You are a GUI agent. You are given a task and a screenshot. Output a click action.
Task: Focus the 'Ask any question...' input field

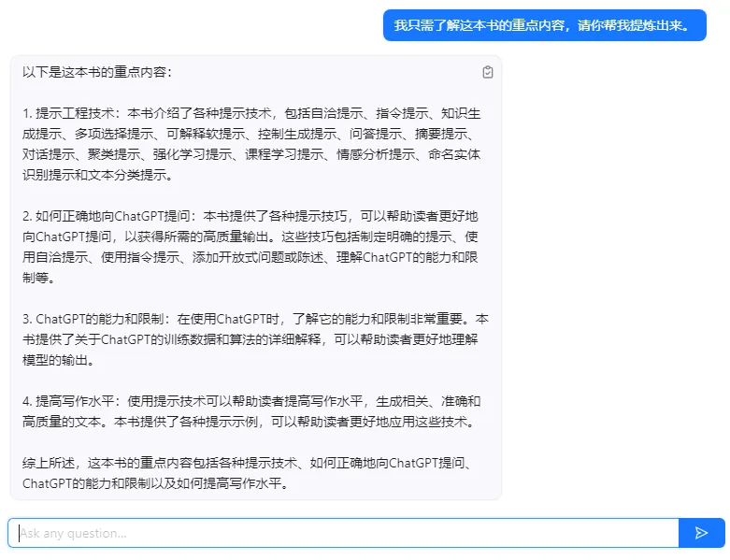click(344, 533)
